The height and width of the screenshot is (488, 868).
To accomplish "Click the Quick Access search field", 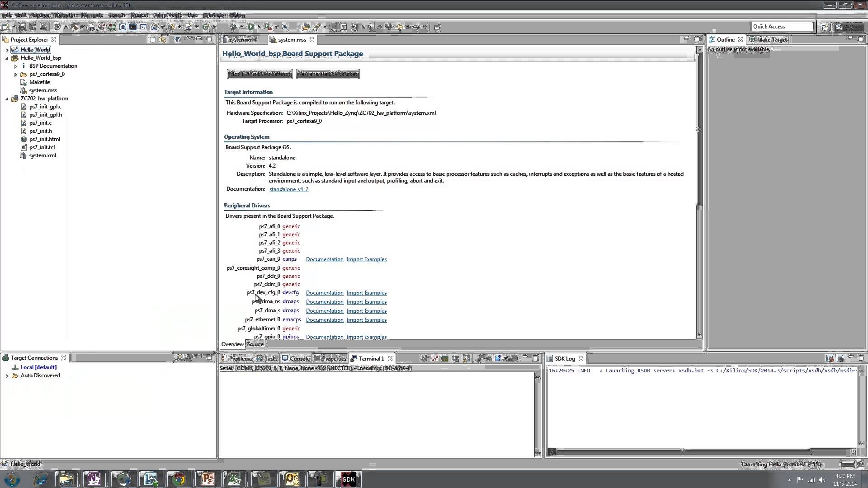I will click(x=782, y=27).
